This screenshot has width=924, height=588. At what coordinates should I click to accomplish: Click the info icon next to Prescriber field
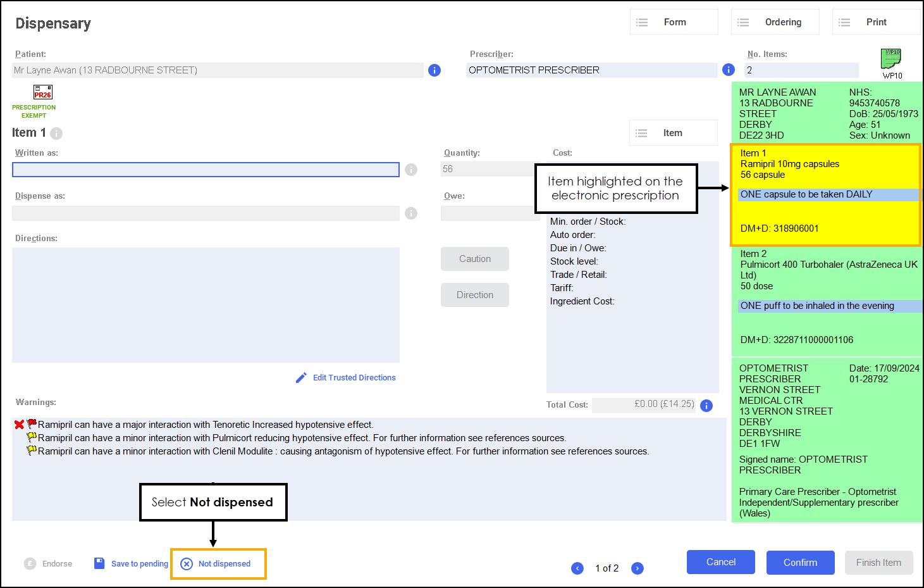(729, 70)
